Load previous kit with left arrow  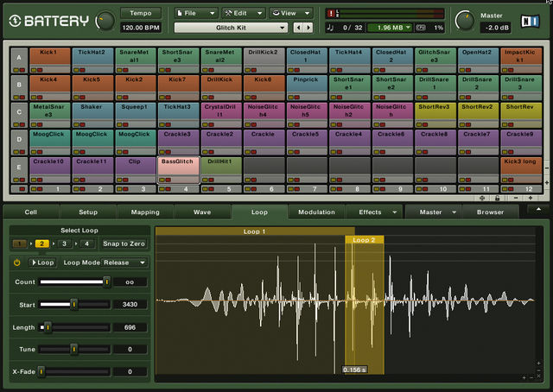coord(299,28)
